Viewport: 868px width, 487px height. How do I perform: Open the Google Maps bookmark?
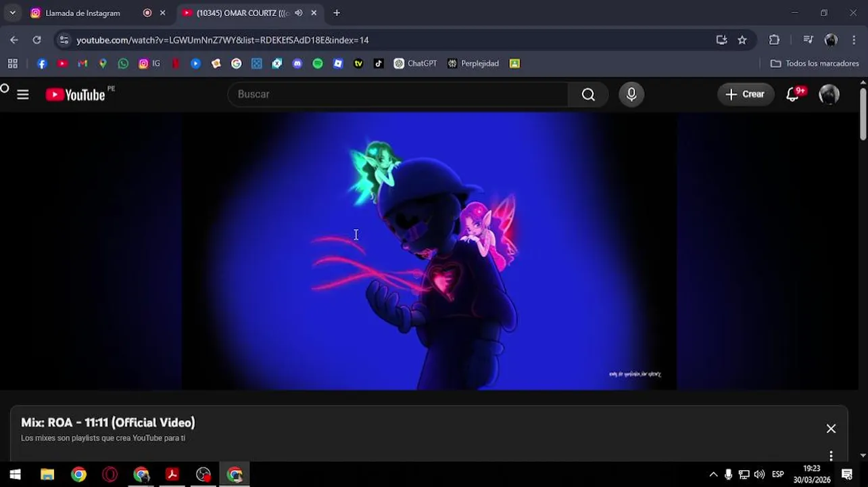click(103, 64)
